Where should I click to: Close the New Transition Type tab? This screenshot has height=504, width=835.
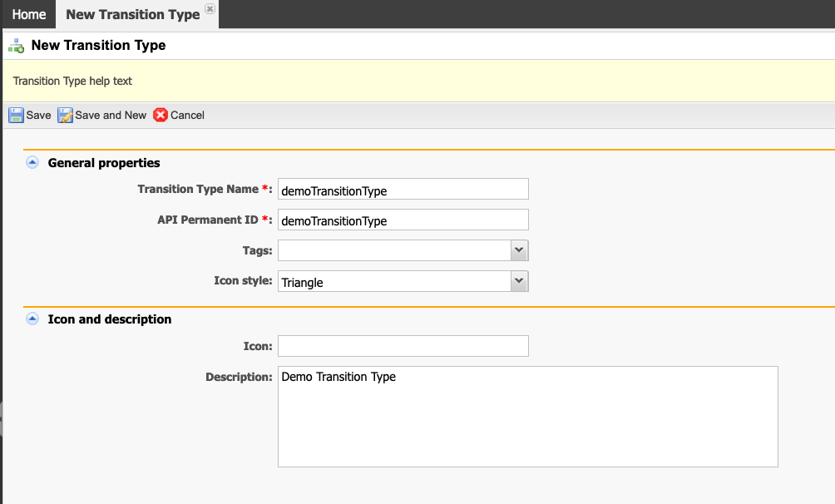[210, 8]
